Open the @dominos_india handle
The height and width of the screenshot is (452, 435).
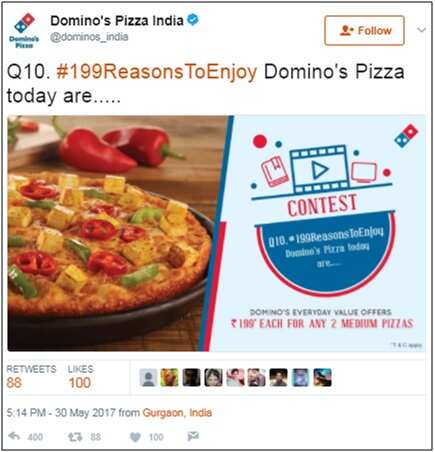89,37
